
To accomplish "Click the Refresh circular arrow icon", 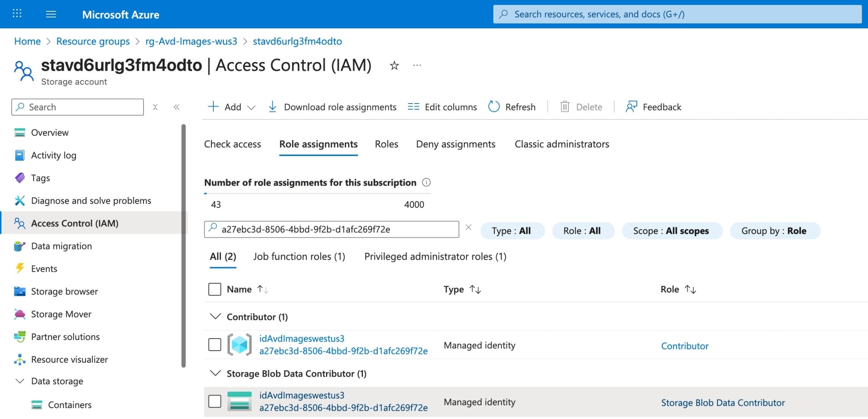I will tap(494, 107).
